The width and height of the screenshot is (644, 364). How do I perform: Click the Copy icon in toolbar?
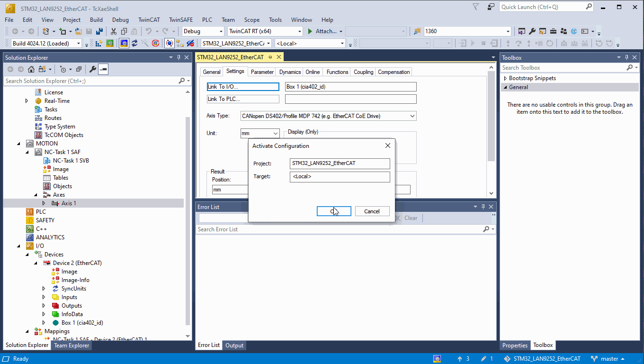[124, 31]
